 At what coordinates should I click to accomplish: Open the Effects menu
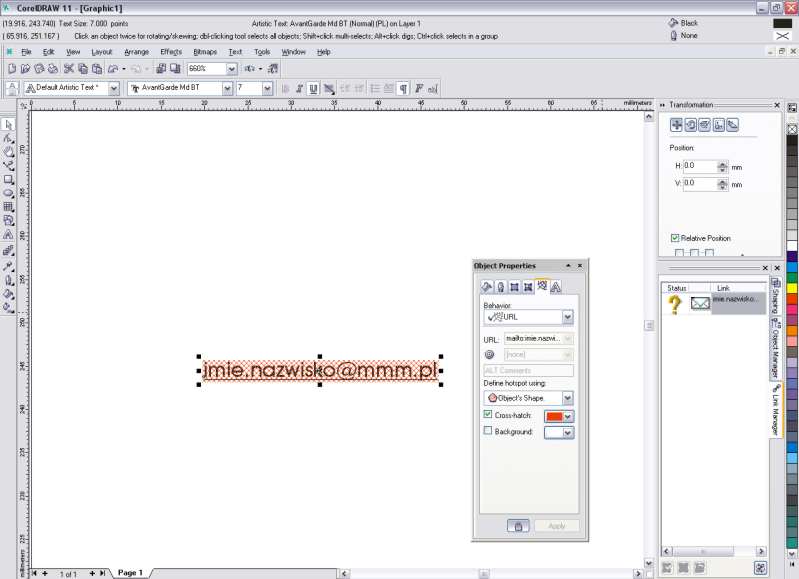tap(171, 51)
